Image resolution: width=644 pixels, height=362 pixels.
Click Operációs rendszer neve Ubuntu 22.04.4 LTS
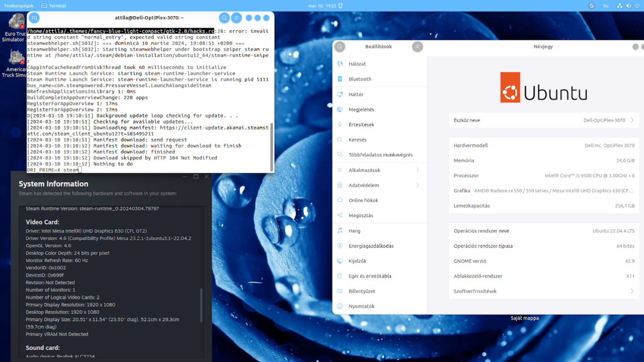point(544,231)
